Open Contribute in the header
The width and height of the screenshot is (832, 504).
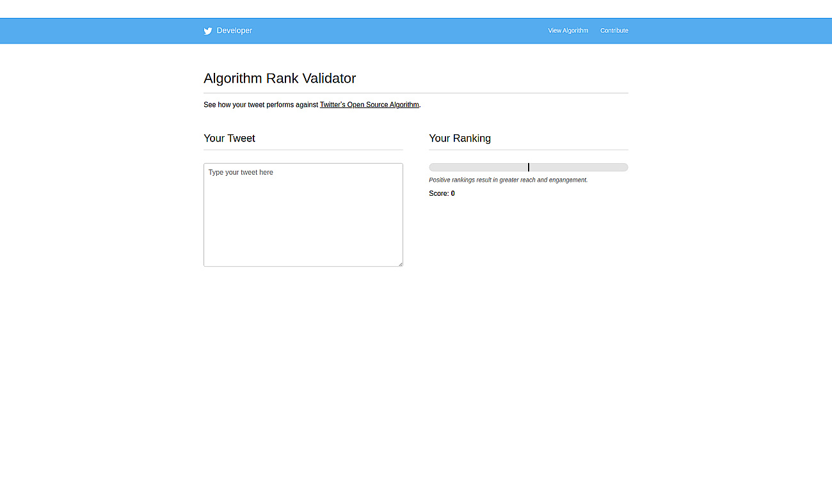tap(614, 31)
